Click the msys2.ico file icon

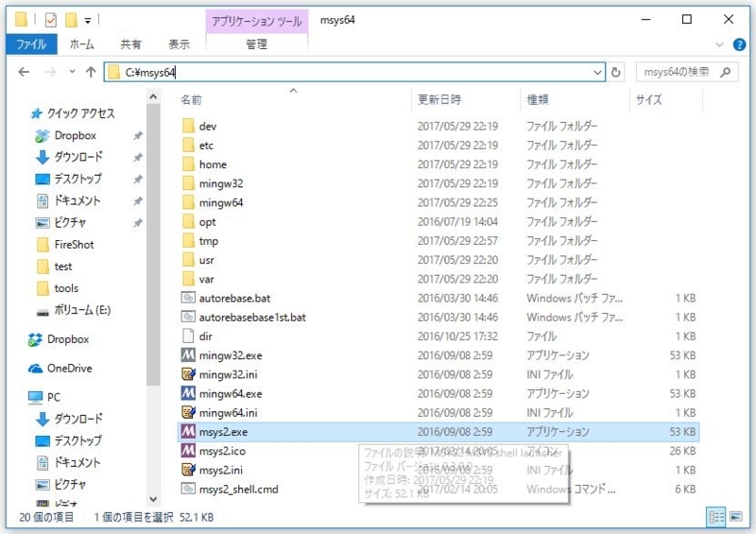[188, 451]
